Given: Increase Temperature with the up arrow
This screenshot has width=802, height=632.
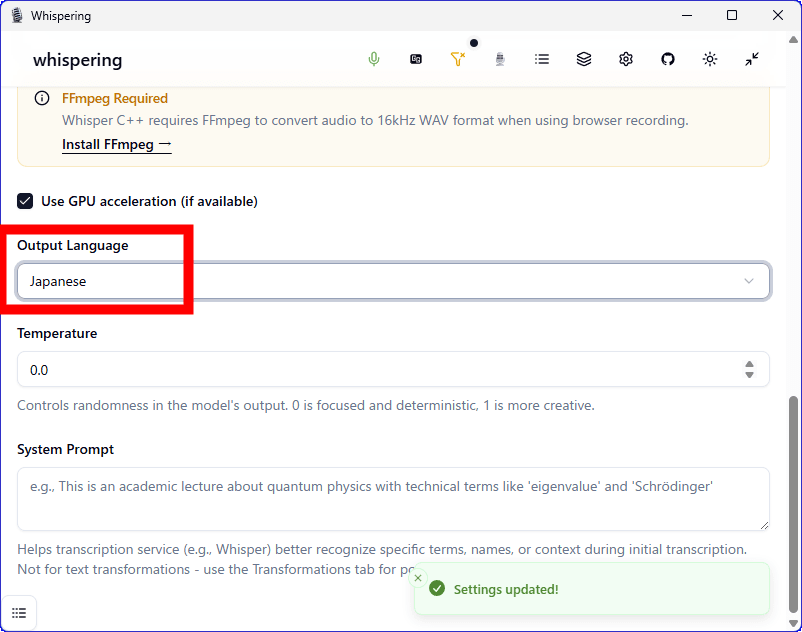Looking at the screenshot, I should [x=749, y=364].
